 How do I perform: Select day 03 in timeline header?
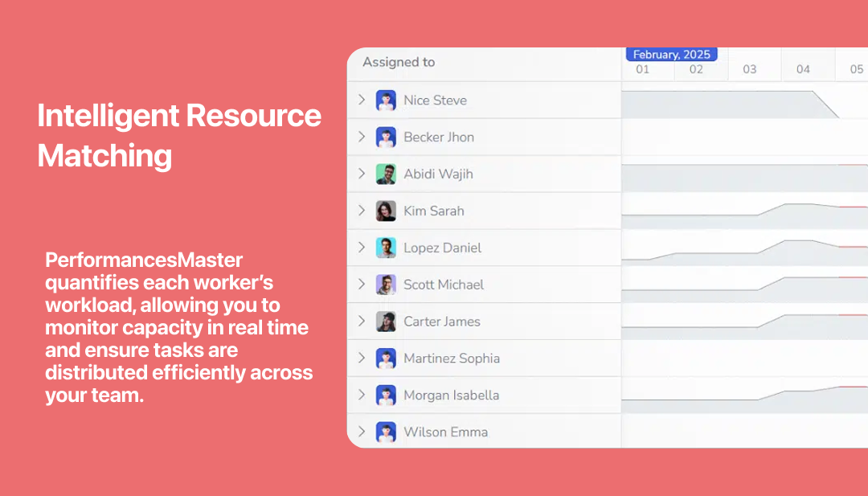click(x=749, y=70)
